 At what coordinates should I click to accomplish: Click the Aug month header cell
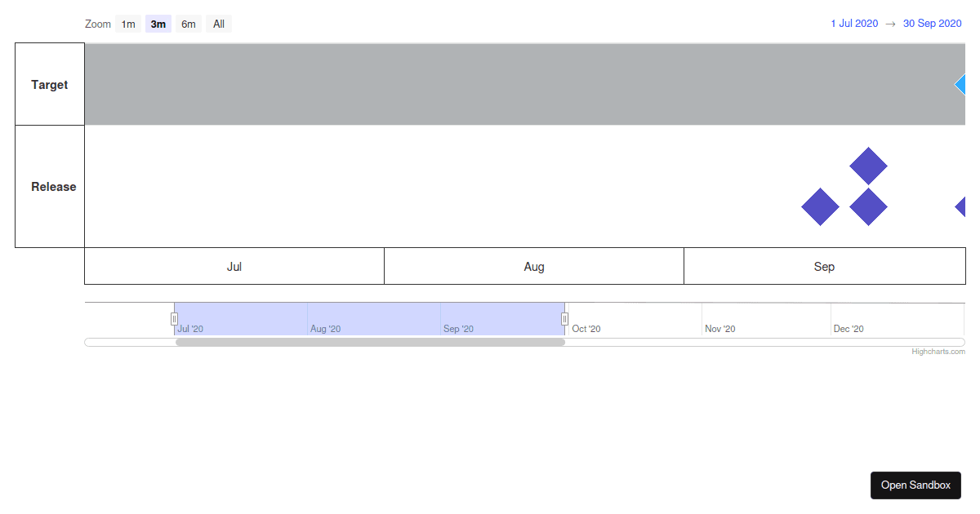click(x=534, y=267)
